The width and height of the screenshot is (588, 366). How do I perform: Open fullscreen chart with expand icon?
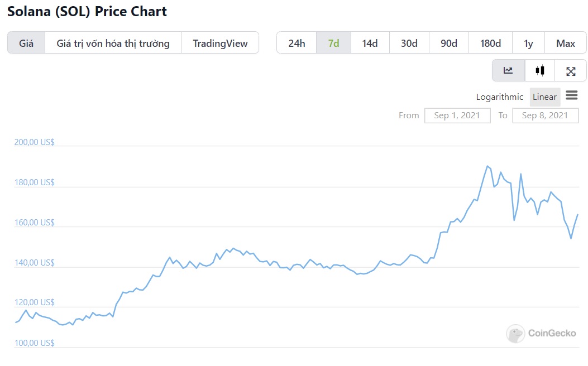pyautogui.click(x=571, y=71)
